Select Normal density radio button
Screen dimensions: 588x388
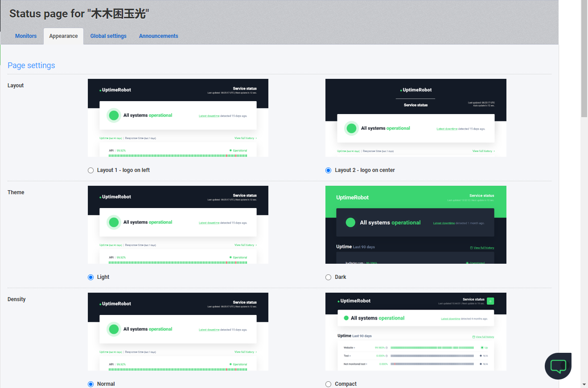point(91,384)
